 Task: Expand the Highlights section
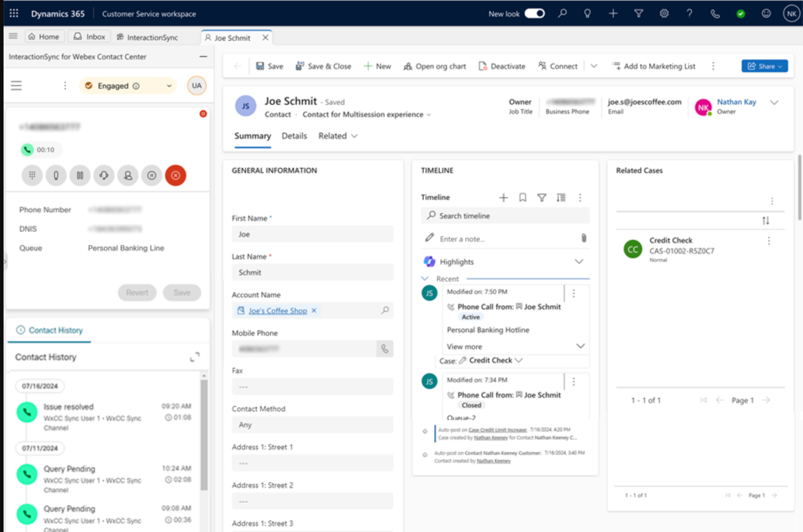point(579,262)
